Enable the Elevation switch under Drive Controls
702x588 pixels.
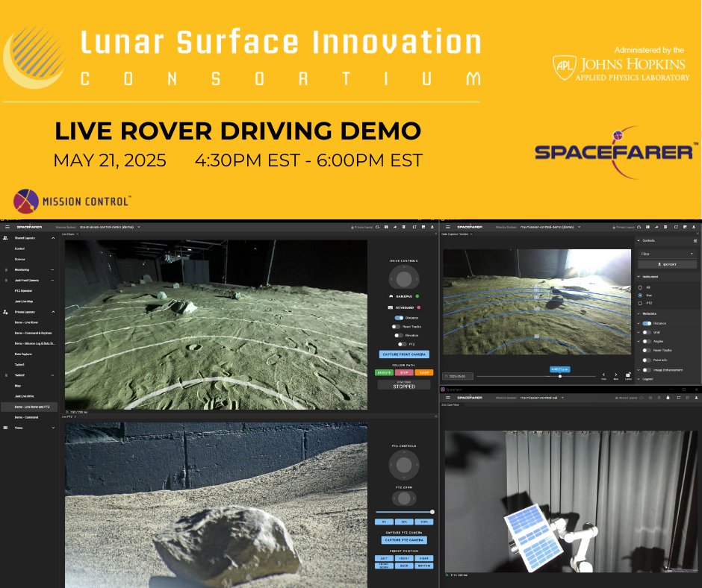[x=398, y=335]
